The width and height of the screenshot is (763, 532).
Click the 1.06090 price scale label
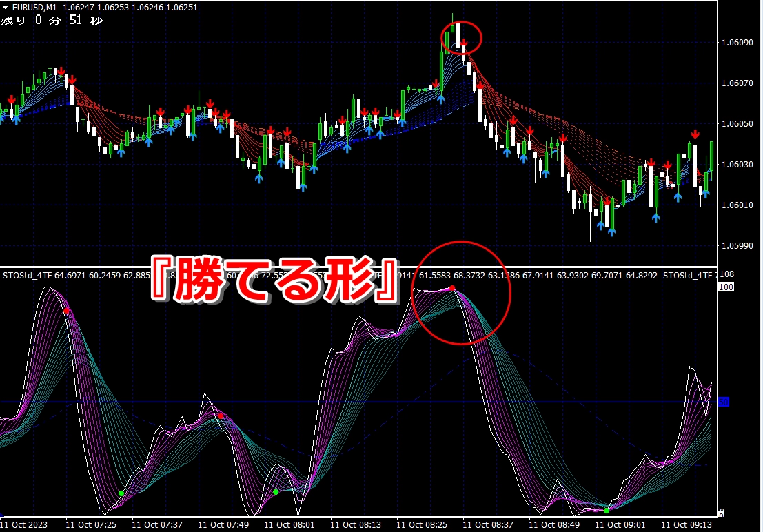[x=737, y=42]
